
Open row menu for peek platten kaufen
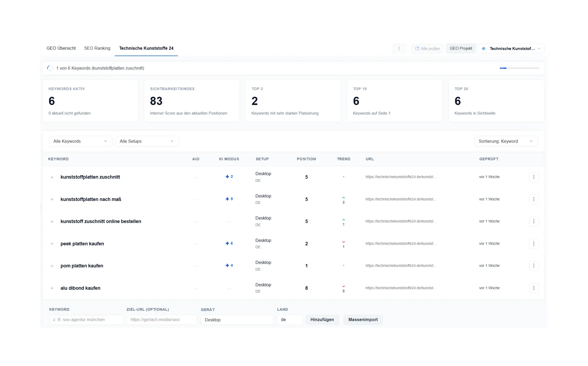534,244
